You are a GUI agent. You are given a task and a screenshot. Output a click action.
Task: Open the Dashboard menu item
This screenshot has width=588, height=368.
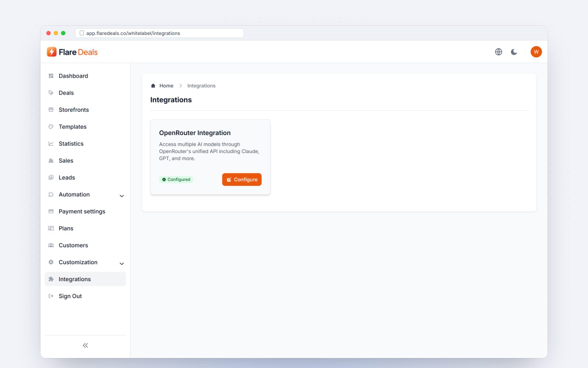click(x=85, y=76)
